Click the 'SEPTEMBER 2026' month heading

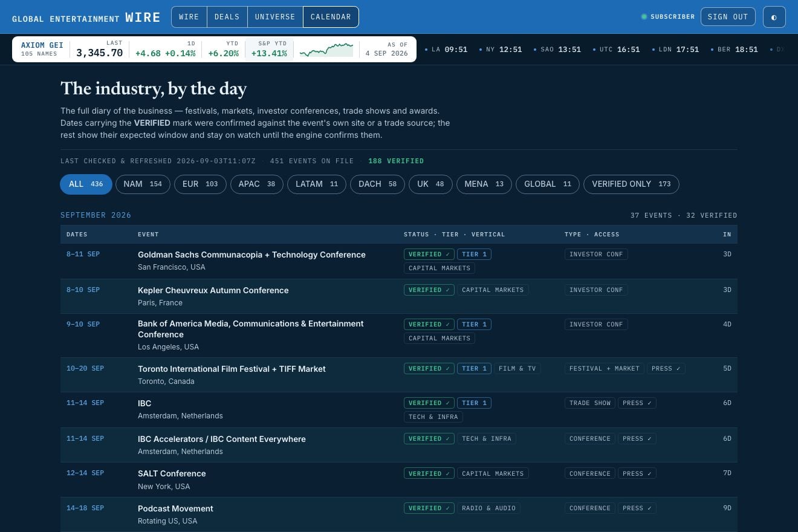(x=96, y=215)
